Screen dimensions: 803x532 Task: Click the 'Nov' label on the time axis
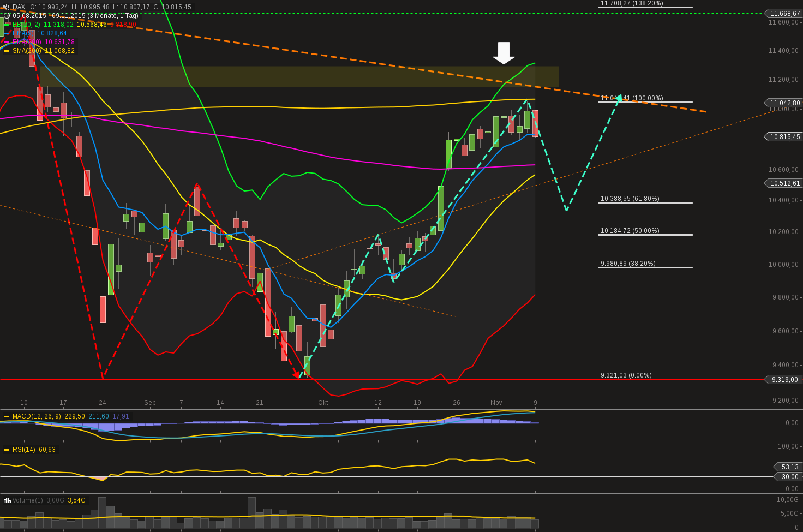coord(496,402)
